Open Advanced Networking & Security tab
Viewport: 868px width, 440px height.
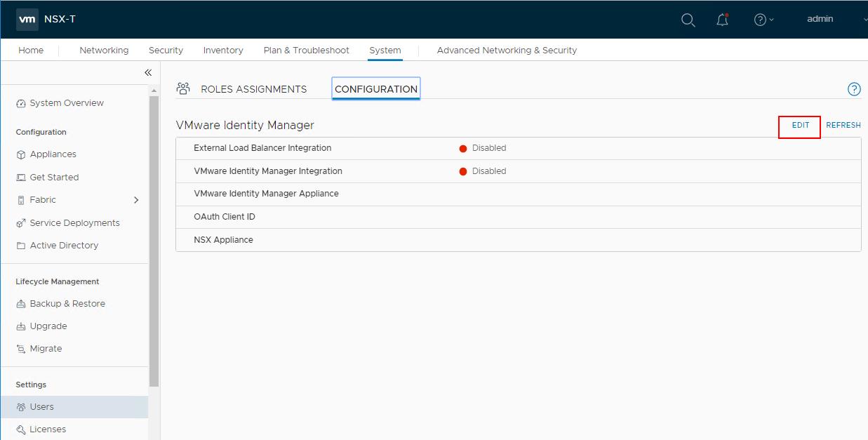point(507,51)
